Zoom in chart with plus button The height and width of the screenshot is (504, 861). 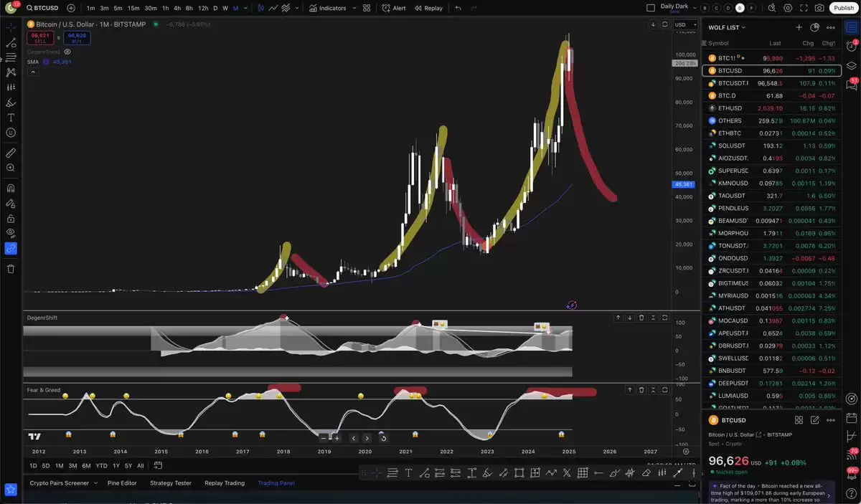click(x=337, y=437)
